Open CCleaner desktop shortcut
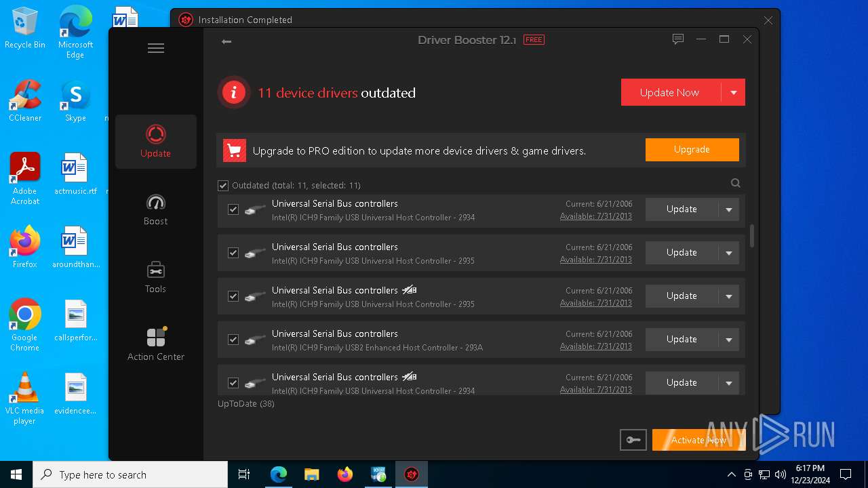Image resolution: width=868 pixels, height=488 pixels. coord(25,101)
